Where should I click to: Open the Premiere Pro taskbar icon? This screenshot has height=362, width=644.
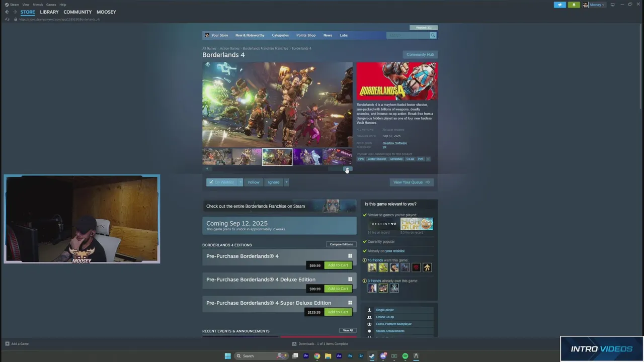coord(306,356)
